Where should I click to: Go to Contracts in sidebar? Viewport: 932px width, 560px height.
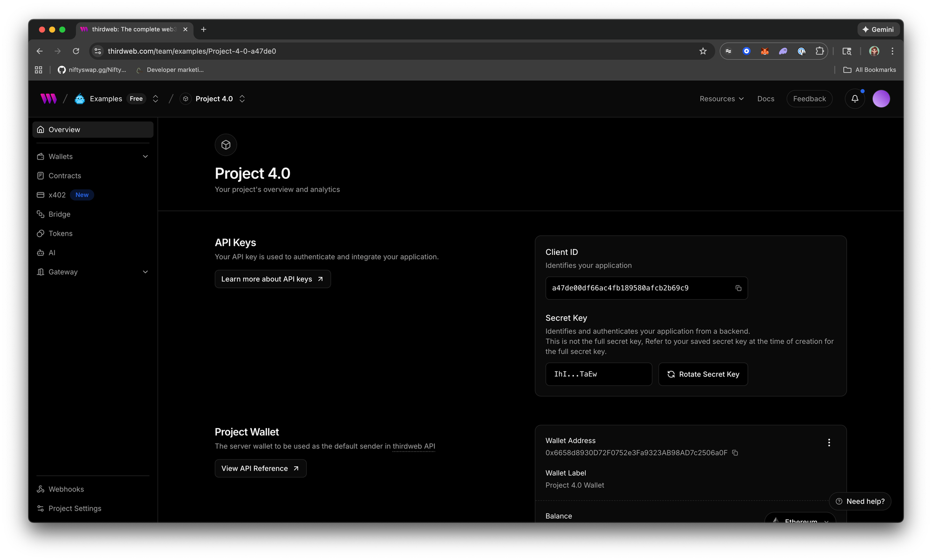pyautogui.click(x=65, y=176)
